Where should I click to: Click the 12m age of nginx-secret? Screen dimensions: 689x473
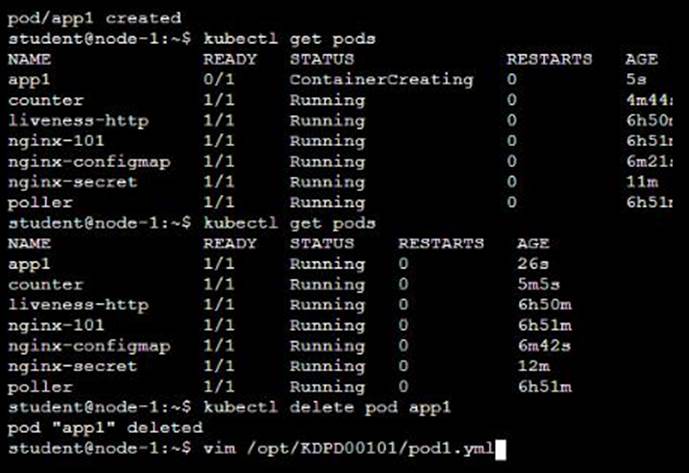(x=530, y=366)
